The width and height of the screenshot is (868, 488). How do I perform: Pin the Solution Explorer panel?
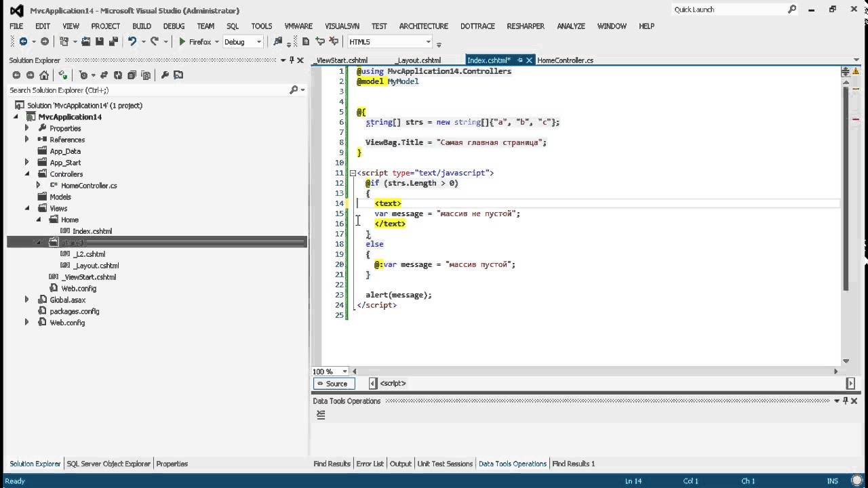click(292, 60)
